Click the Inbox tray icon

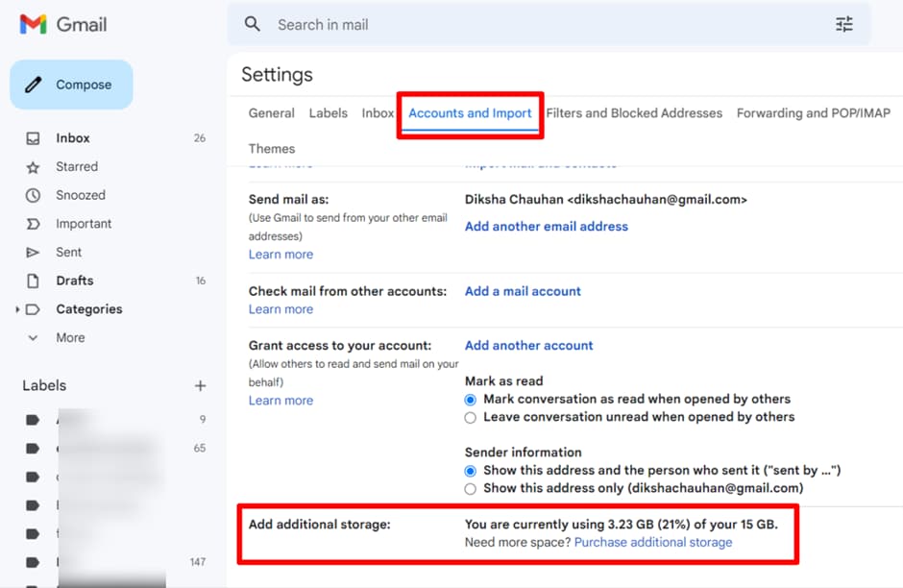tap(33, 138)
